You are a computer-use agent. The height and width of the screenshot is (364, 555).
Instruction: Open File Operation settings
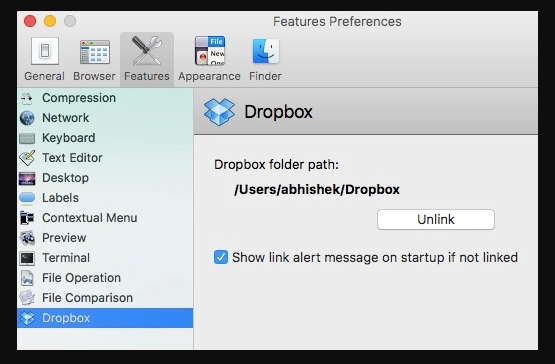point(105,278)
